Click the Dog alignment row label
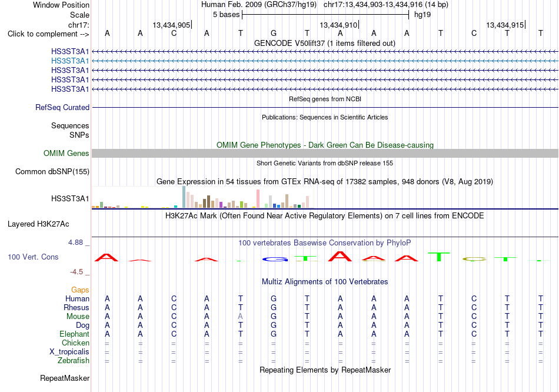The height and width of the screenshot is (392, 559). point(82,325)
